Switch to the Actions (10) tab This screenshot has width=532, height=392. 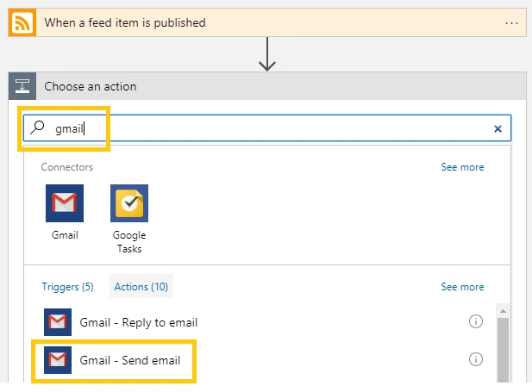coord(141,287)
